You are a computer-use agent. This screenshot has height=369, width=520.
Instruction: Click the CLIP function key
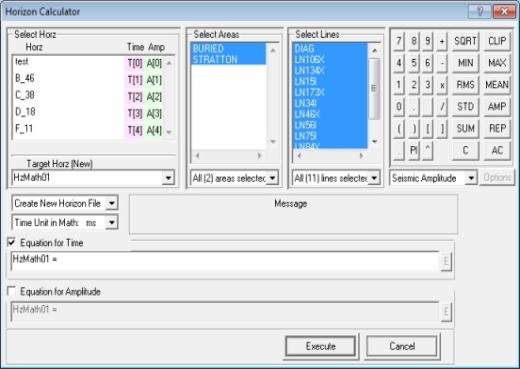(x=497, y=41)
